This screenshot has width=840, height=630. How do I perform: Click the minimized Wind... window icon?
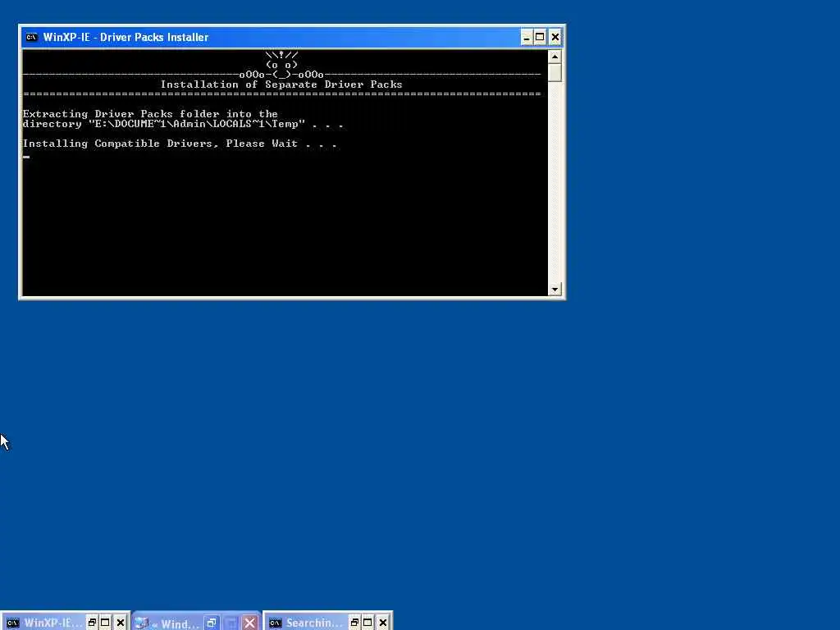(142, 623)
